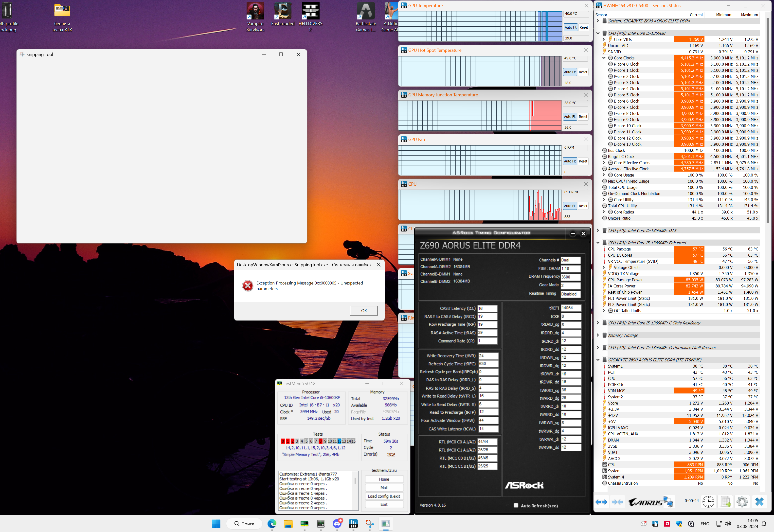Click the ENG language indicator in tray

click(705, 524)
